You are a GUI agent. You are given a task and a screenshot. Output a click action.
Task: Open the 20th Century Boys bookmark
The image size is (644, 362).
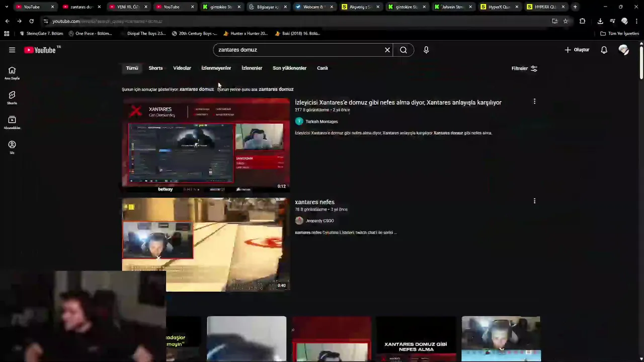click(194, 33)
